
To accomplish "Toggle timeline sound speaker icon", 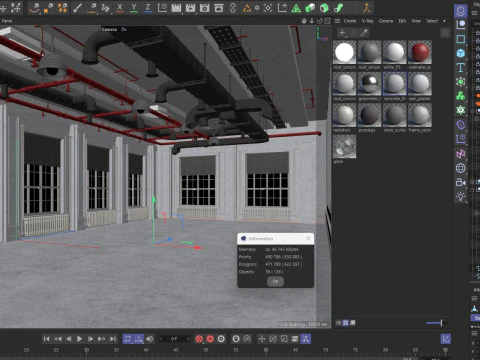I will point(150,339).
